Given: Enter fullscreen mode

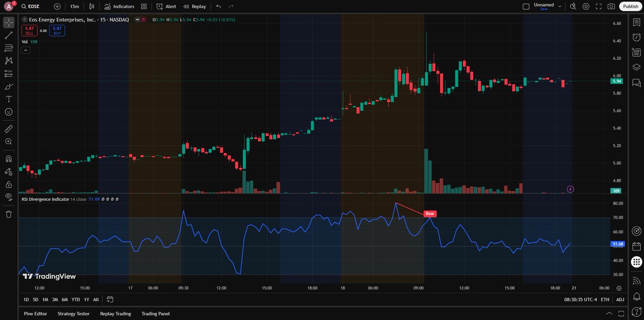Looking at the screenshot, I should point(598,6).
